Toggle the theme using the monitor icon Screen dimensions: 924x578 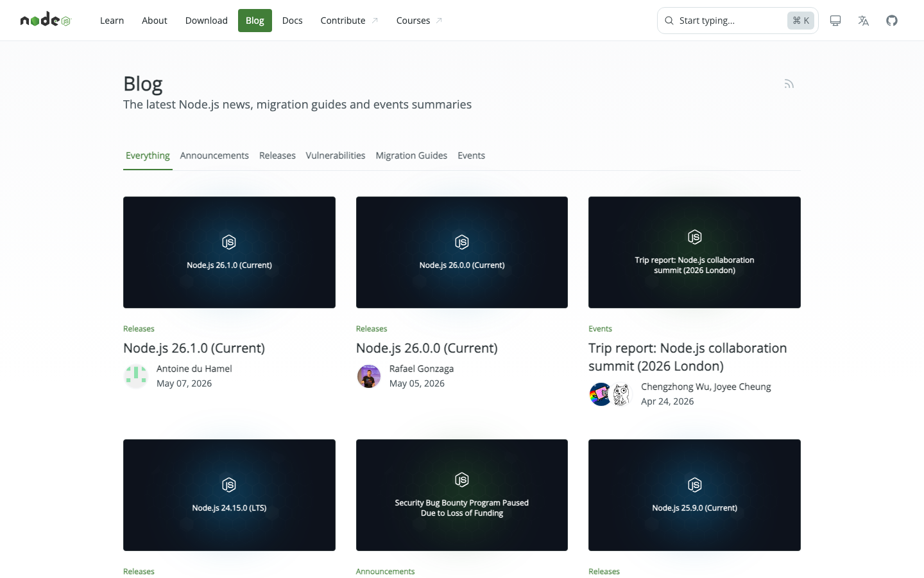tap(835, 21)
